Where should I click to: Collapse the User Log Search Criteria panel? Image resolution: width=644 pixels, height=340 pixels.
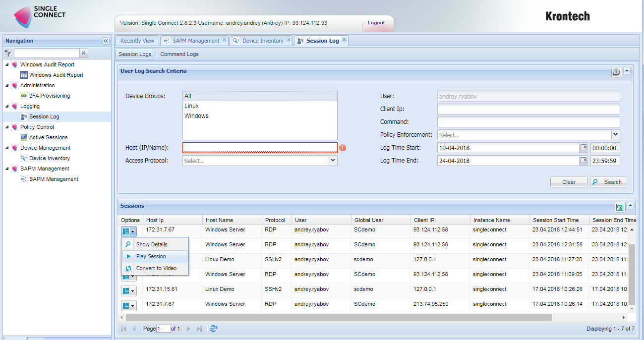(x=627, y=71)
